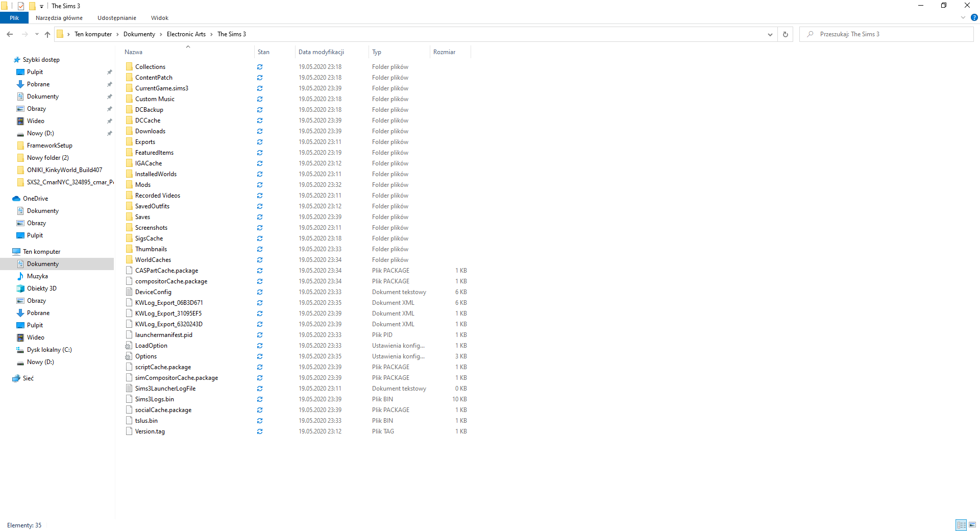
Task: Sort files by Data modyfikacji column
Action: pyautogui.click(x=321, y=52)
